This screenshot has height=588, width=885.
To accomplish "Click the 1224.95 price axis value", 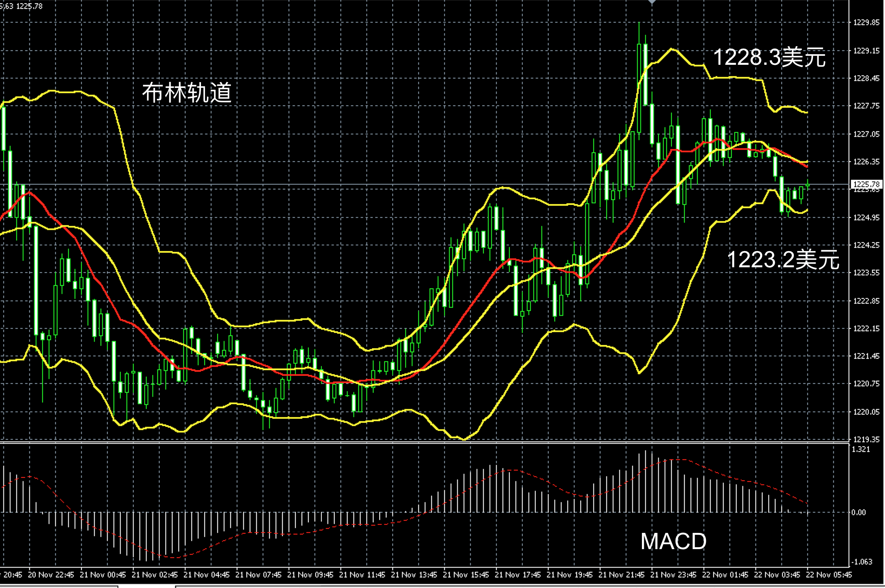I will [866, 217].
